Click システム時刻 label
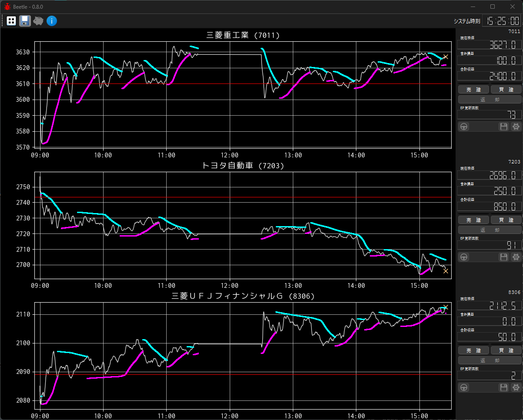Screen dimensions: 523x420 (466, 21)
